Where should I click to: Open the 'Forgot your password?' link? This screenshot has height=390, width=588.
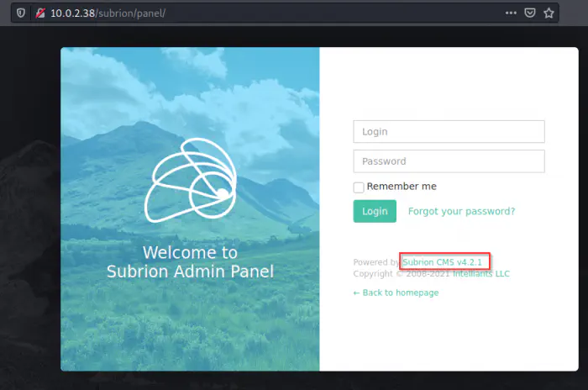[461, 211]
